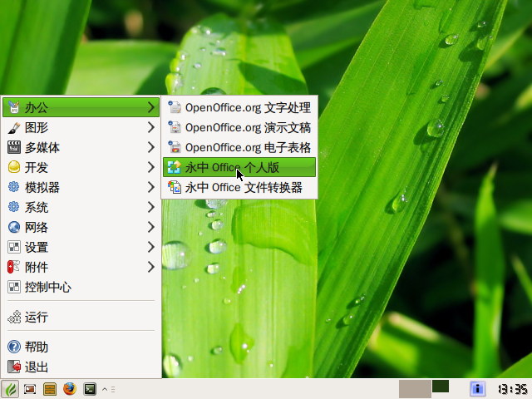Expand the 附件 submenu arrow
Image resolution: width=532 pixels, height=399 pixels.
pos(151,267)
